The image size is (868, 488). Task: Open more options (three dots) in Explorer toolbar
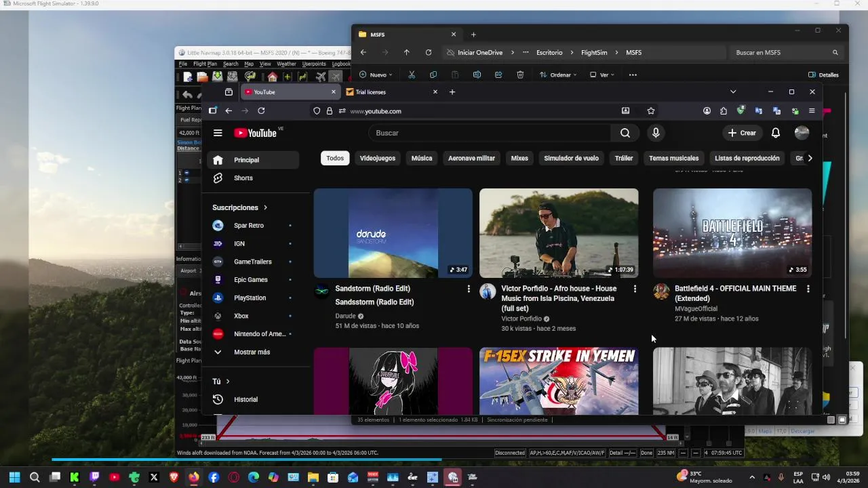633,75
